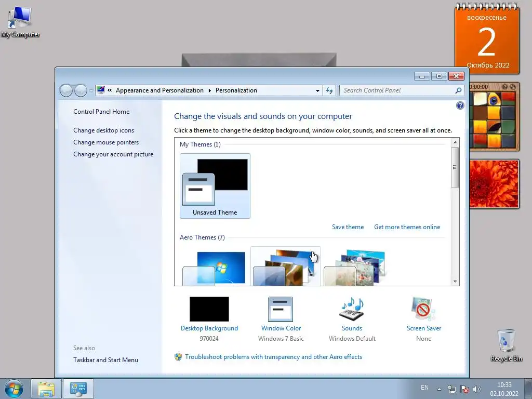Click Get more themes online
Screen dimensions: 532x399
click(407, 227)
